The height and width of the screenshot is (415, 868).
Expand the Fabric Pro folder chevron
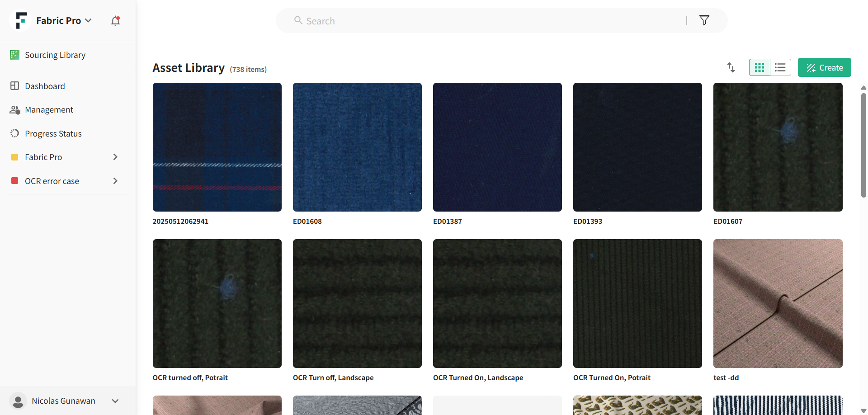(x=115, y=157)
